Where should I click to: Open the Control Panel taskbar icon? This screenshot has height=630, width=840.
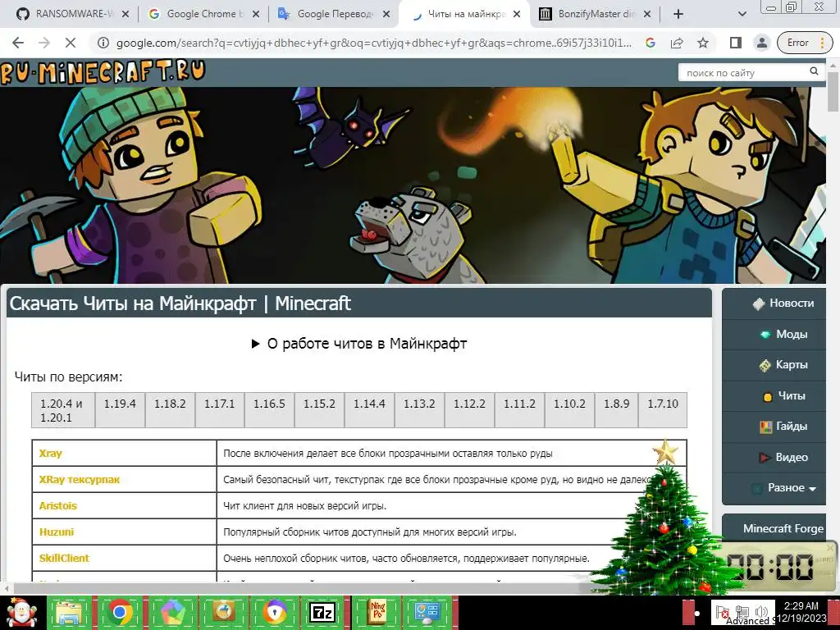tap(427, 612)
